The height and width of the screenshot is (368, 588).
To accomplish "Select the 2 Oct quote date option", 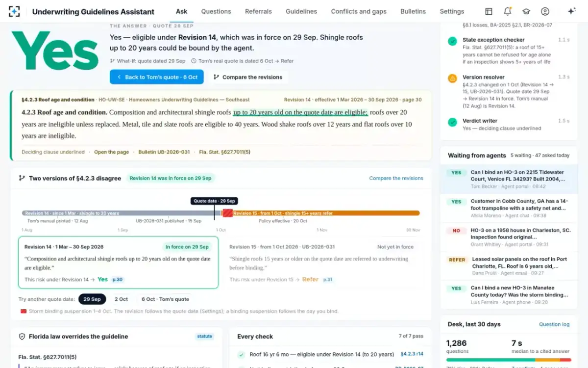I will coord(121,299).
